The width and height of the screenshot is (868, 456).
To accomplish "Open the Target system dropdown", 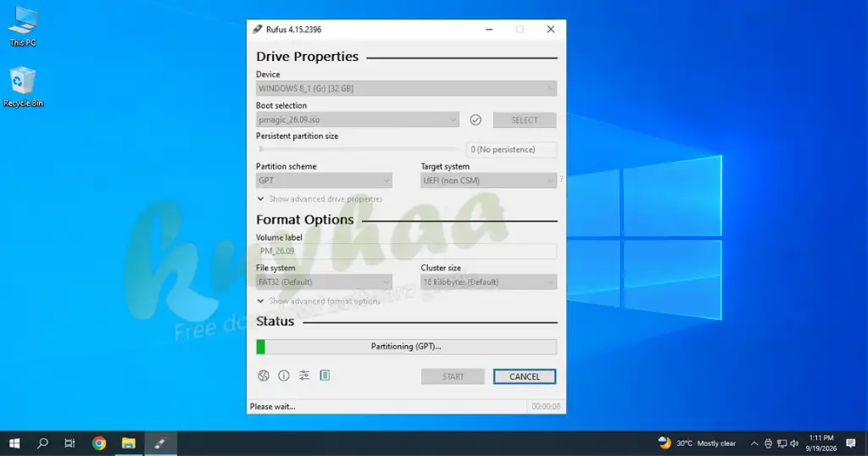I will pyautogui.click(x=488, y=181).
